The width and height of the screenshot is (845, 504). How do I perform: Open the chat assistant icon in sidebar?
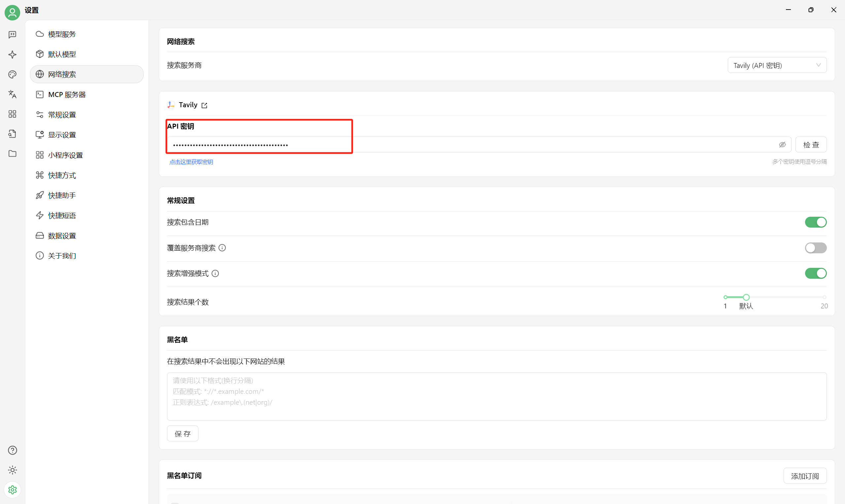13,35
